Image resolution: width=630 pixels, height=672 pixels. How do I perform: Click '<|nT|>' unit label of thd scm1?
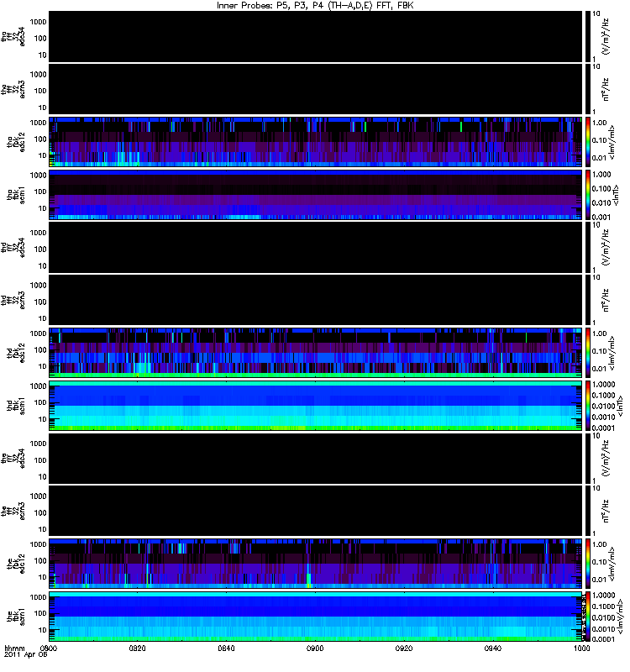tap(620, 406)
